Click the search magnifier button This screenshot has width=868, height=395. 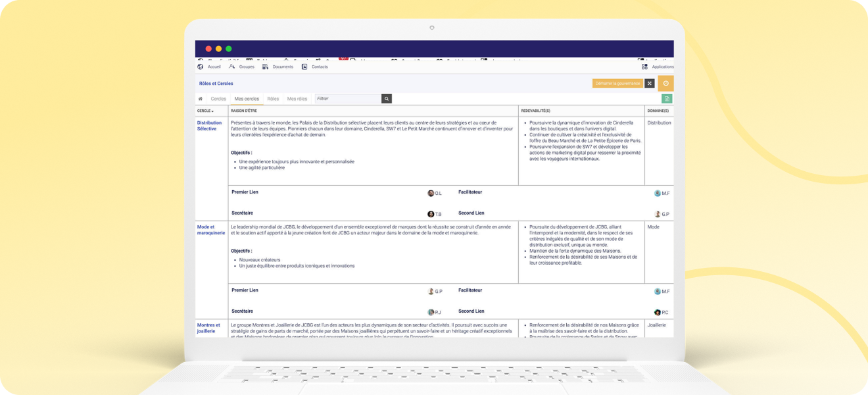[x=387, y=99]
